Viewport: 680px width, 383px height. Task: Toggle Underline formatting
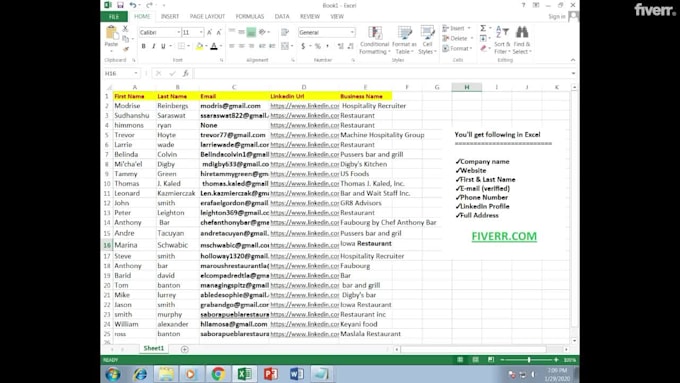163,46
